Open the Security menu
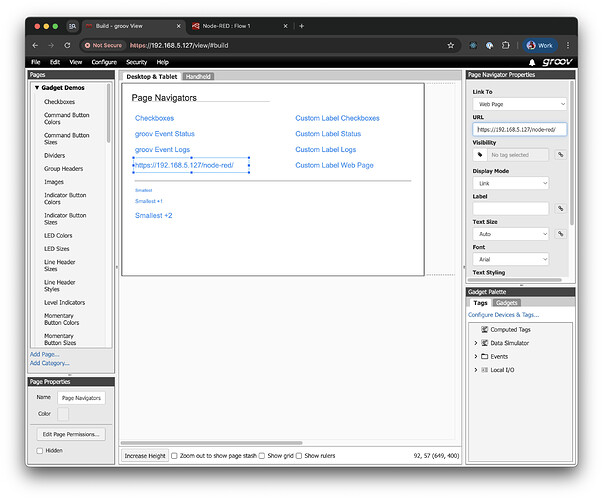This screenshot has height=500, width=602. (x=137, y=62)
